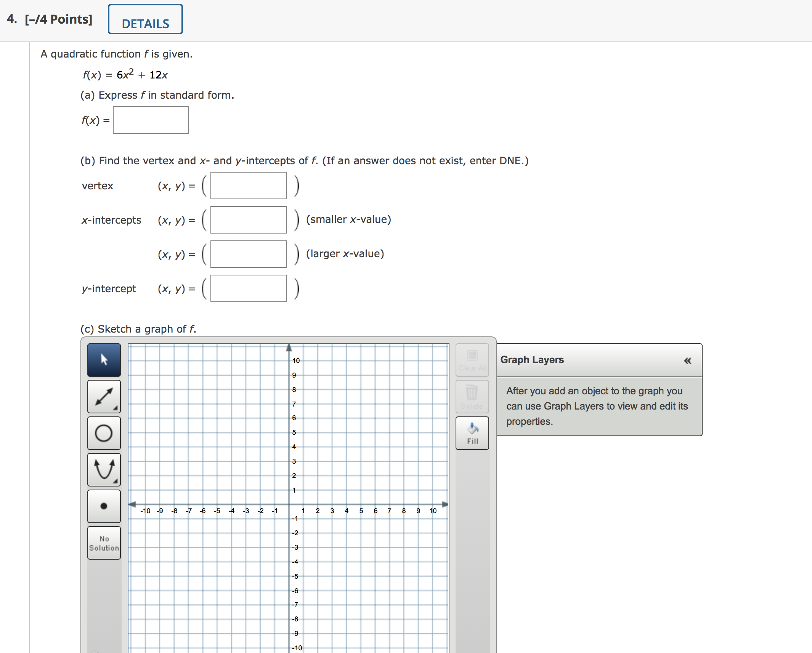
Task: Click the vertex coordinates answer box
Action: click(248, 186)
